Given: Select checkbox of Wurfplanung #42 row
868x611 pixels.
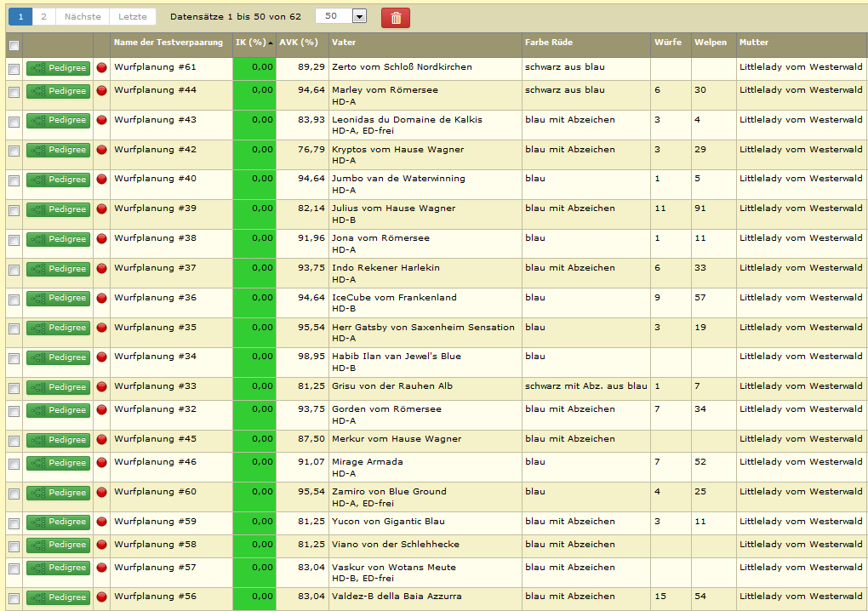Looking at the screenshot, I should [x=14, y=151].
